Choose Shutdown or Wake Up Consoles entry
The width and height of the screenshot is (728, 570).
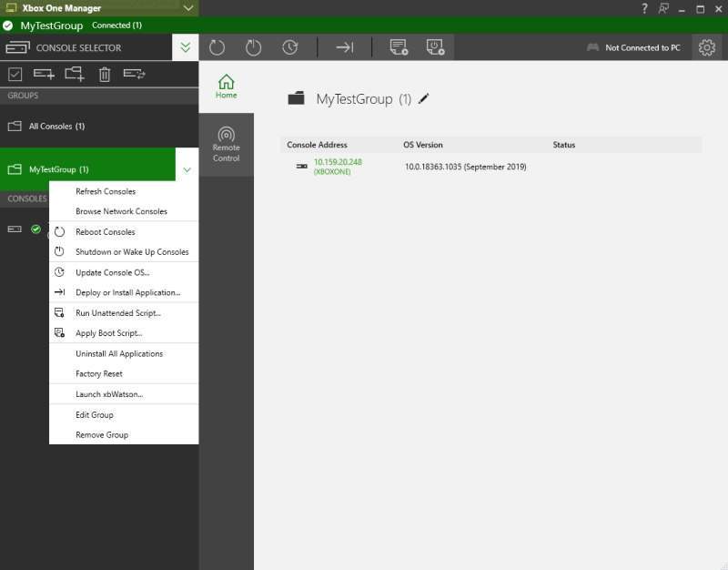tap(124, 252)
